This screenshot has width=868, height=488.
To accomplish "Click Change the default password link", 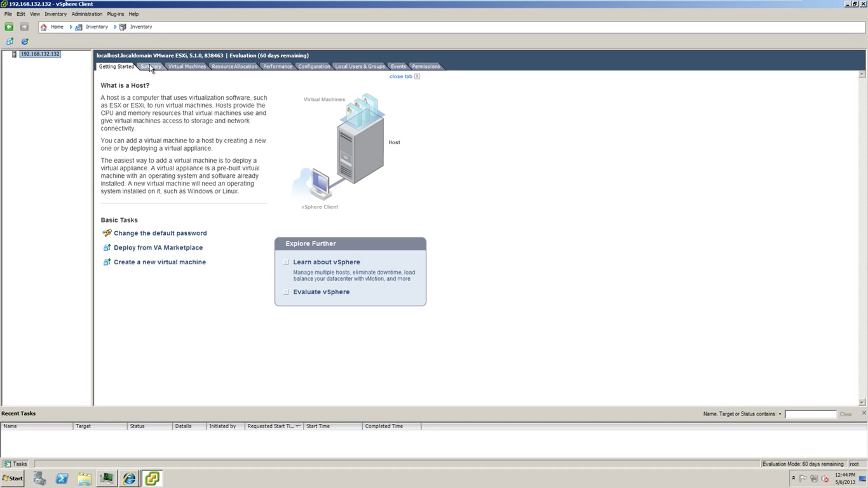I will click(x=160, y=233).
